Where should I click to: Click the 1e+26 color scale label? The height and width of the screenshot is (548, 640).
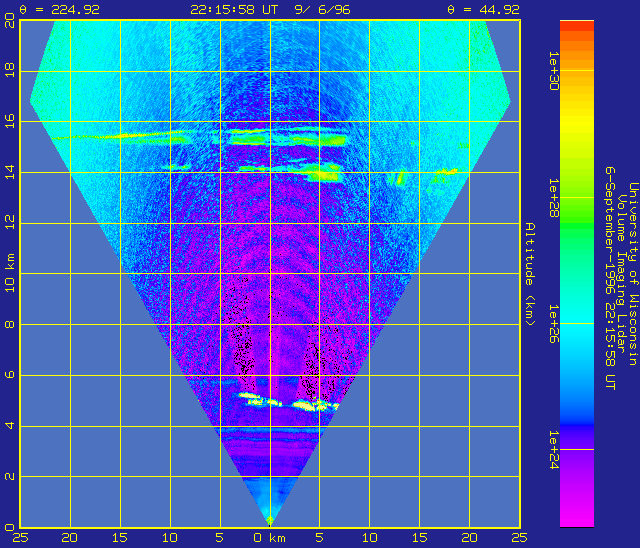click(x=554, y=324)
